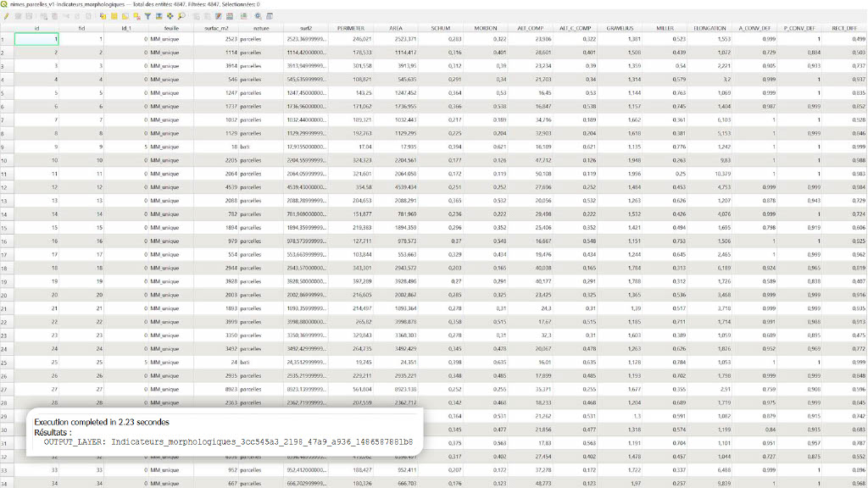Viewport: 868px width, 488px height.
Task: Toggle editing mode with the pencil icon
Action: click(6, 16)
